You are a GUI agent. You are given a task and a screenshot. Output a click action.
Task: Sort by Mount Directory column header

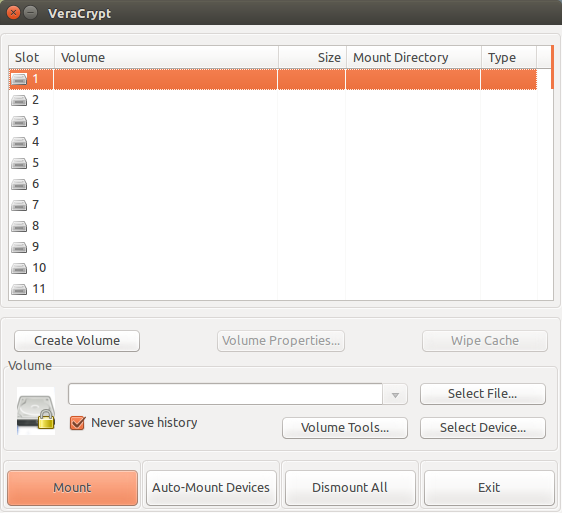tap(414, 57)
